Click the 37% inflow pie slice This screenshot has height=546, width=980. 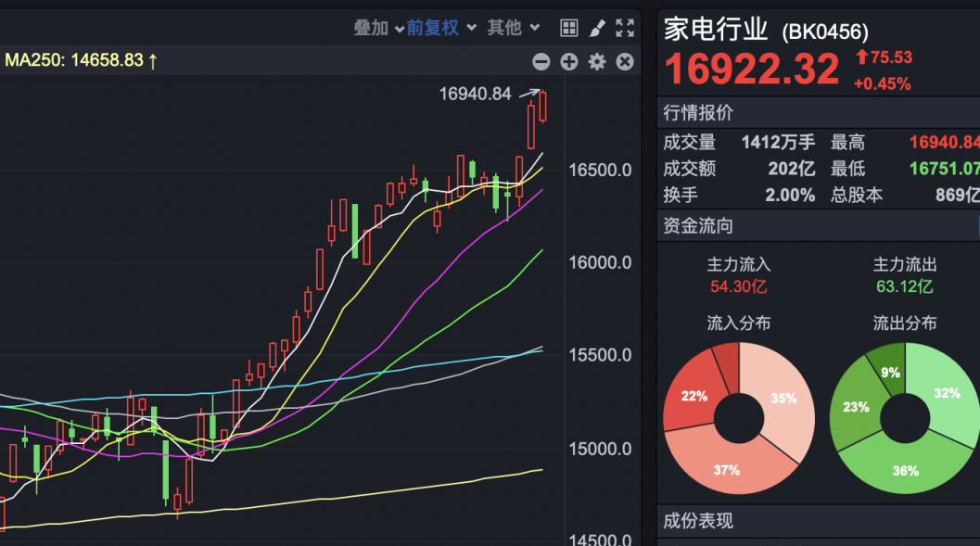(727, 470)
